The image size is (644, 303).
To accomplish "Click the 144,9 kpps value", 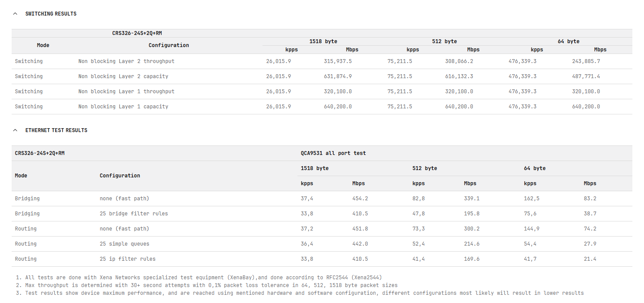I will point(532,229).
